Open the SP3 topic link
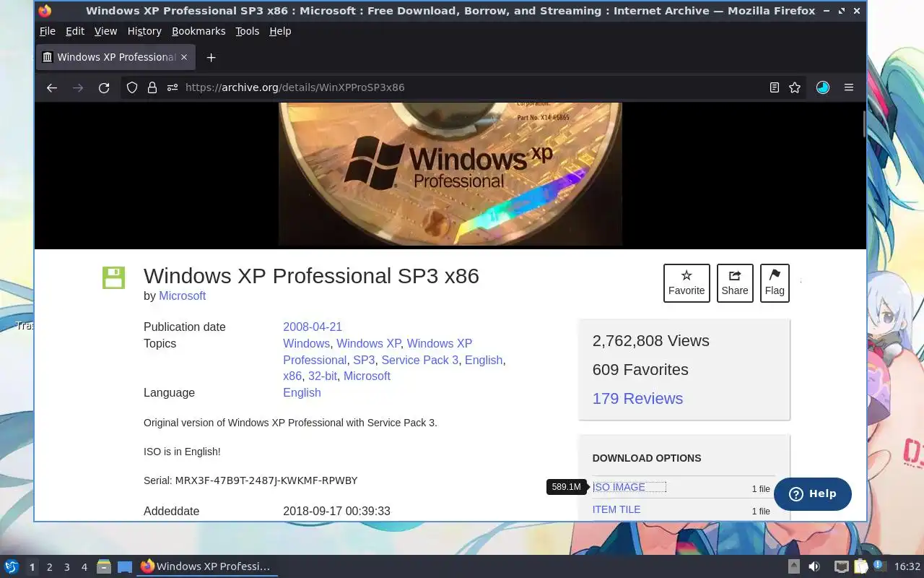 tap(364, 360)
